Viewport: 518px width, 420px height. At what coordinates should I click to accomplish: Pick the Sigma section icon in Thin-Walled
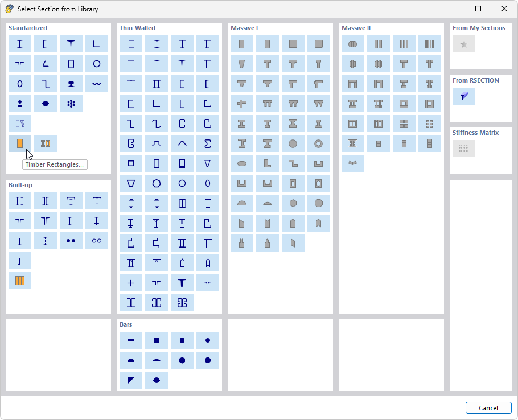[x=208, y=143]
